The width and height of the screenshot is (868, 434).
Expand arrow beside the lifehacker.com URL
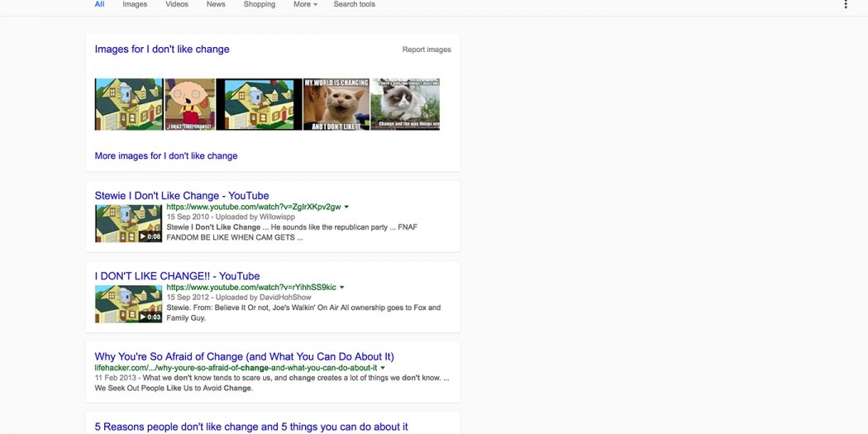tap(383, 368)
